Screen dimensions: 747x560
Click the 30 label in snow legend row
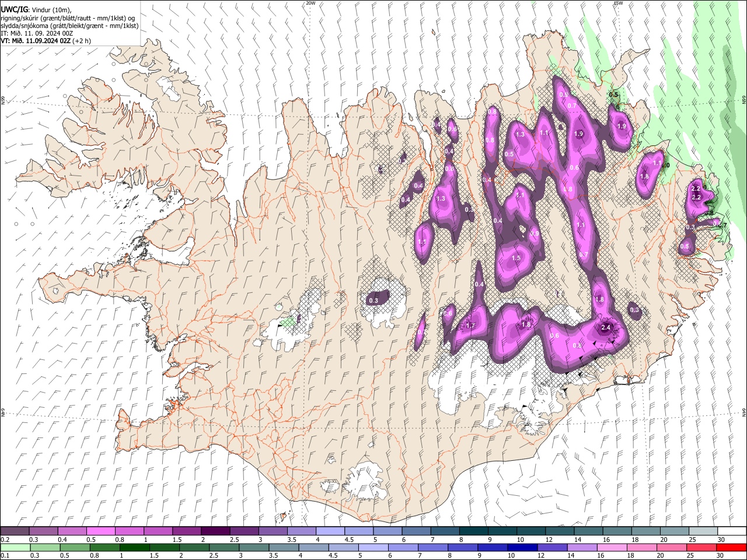721,540
